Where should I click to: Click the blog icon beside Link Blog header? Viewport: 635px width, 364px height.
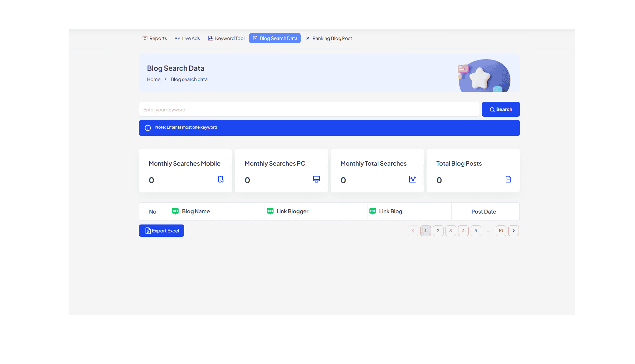tap(373, 211)
